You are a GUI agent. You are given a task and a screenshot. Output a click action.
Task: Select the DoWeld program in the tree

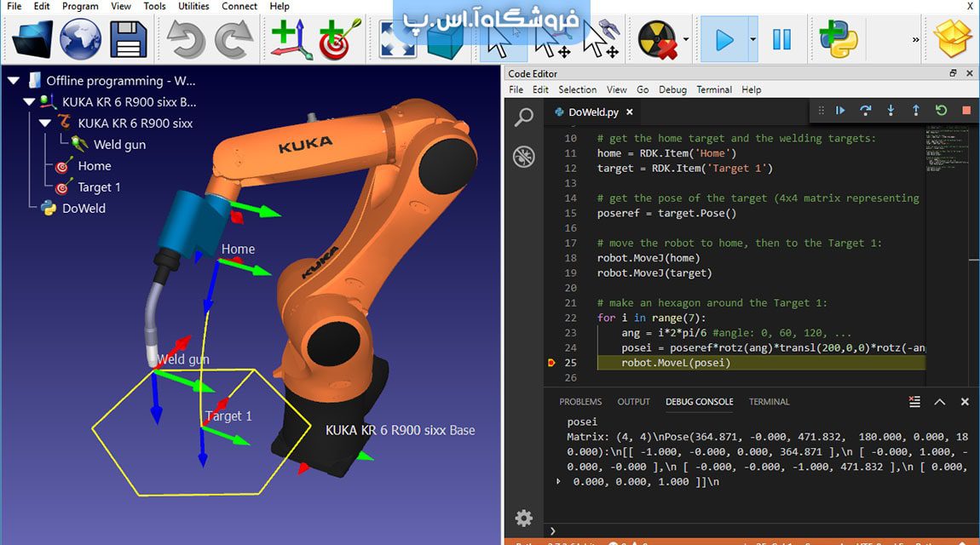(84, 209)
